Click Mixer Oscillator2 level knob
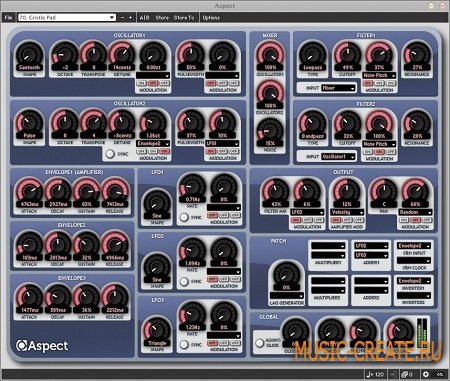 [x=270, y=92]
